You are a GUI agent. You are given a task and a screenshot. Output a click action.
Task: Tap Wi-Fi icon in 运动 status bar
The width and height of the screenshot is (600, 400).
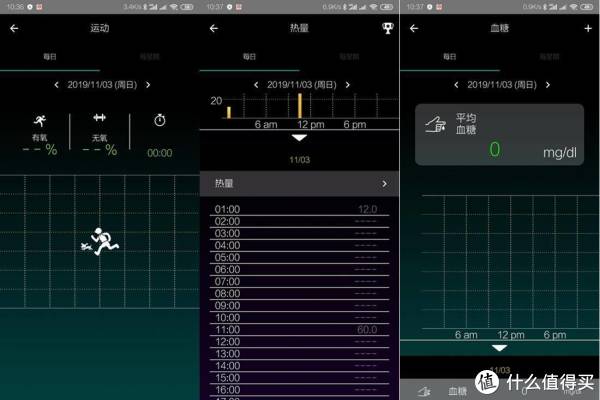point(174,7)
